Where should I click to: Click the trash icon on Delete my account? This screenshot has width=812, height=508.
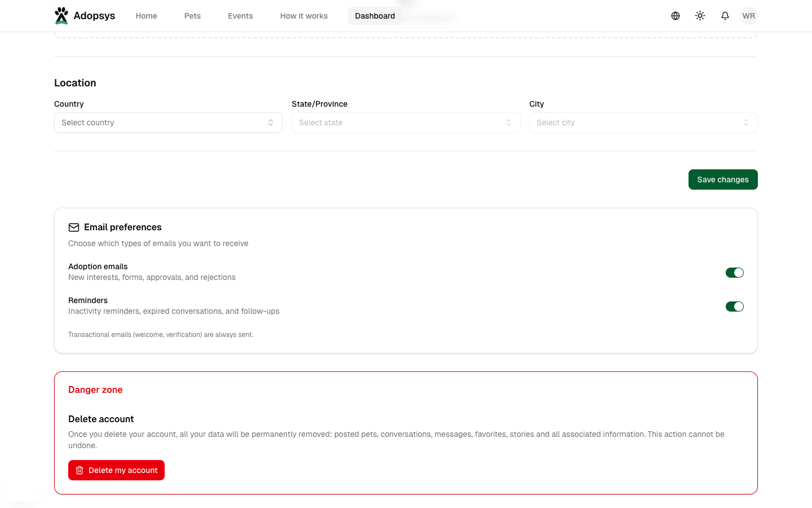(80, 470)
